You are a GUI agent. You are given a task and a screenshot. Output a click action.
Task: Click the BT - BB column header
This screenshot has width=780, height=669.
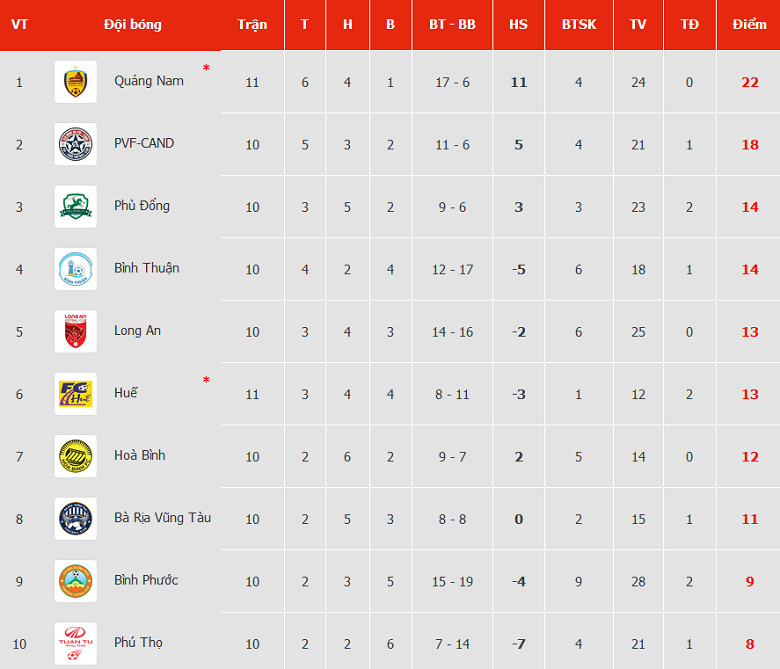click(452, 24)
